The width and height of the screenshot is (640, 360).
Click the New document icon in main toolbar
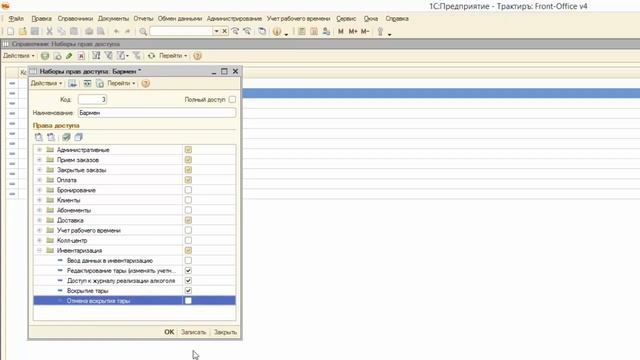pos(11,31)
